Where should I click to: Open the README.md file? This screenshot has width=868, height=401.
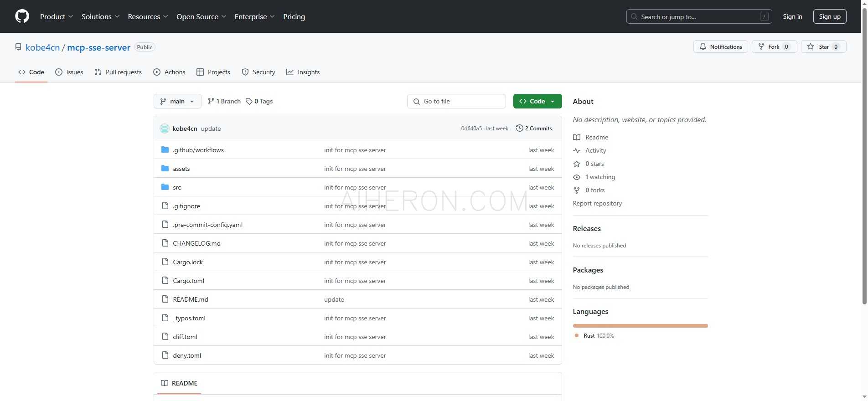coord(190,299)
